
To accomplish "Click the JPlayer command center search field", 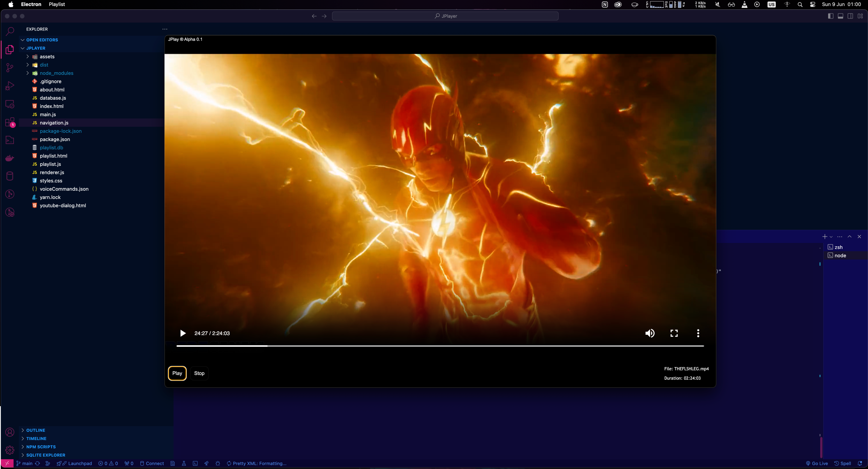I will (445, 16).
